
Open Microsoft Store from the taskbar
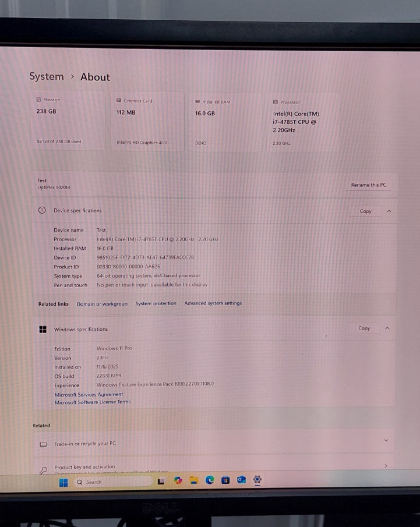point(225,480)
